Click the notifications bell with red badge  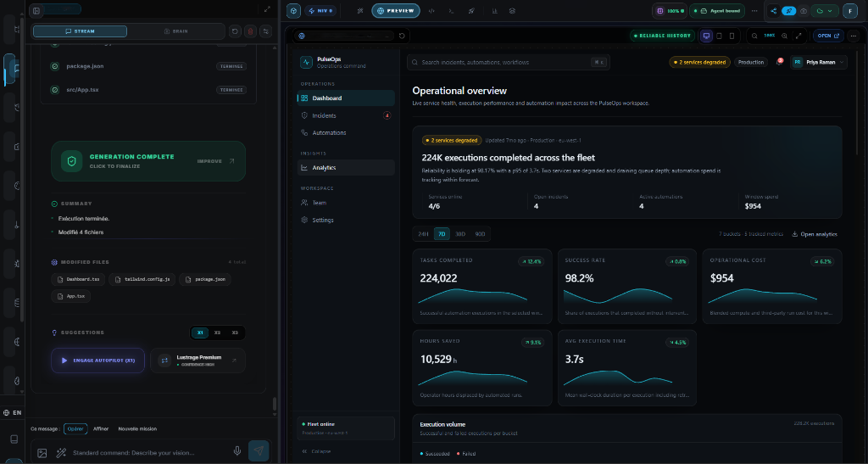point(780,62)
